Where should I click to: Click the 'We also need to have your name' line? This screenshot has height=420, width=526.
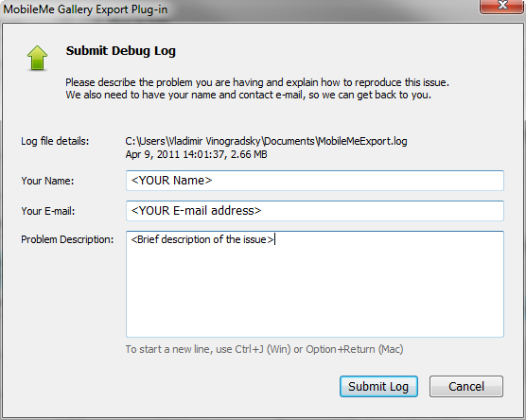(248, 95)
